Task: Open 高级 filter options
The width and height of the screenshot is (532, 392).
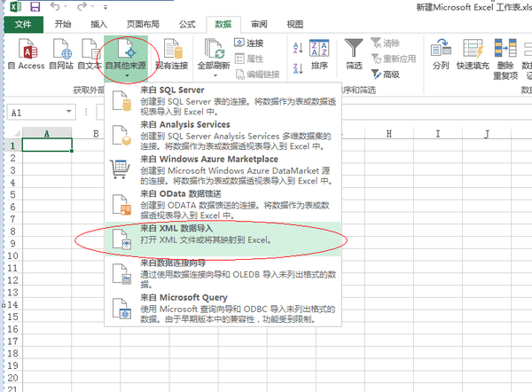Action: pyautogui.click(x=385, y=74)
